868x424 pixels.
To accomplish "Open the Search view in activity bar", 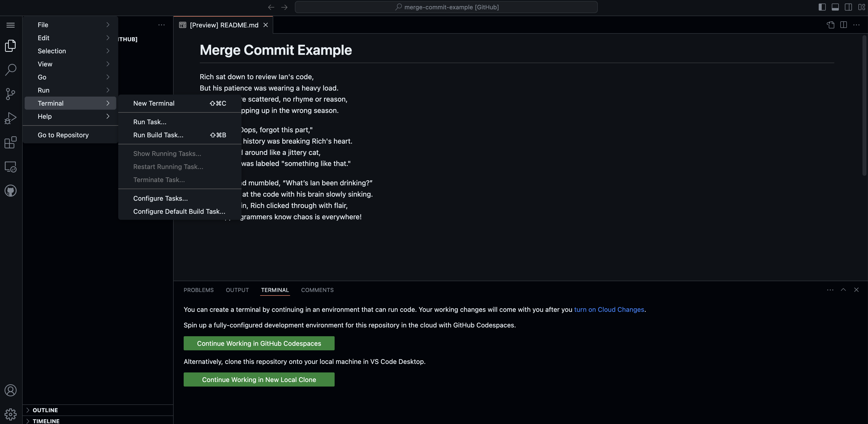I will [x=11, y=70].
